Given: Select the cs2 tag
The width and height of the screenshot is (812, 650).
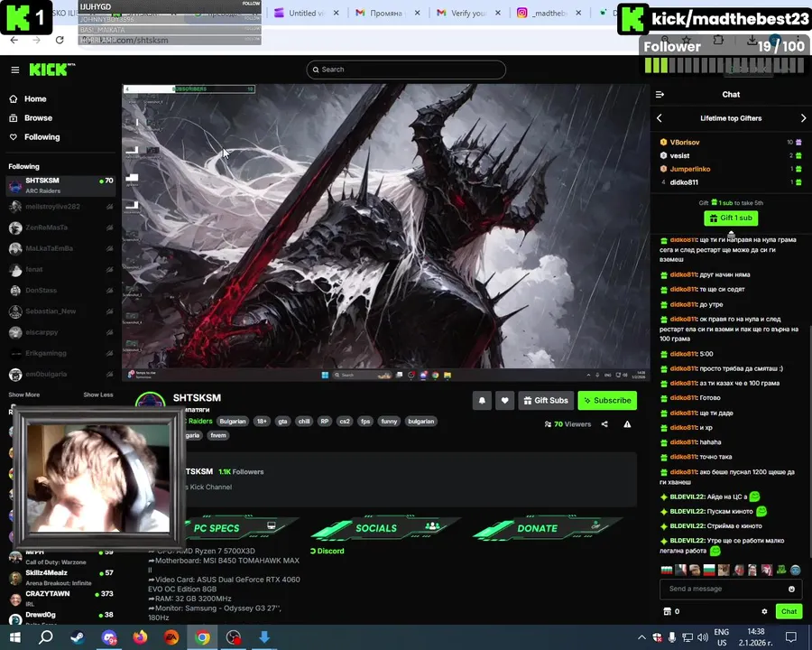Looking at the screenshot, I should [345, 422].
